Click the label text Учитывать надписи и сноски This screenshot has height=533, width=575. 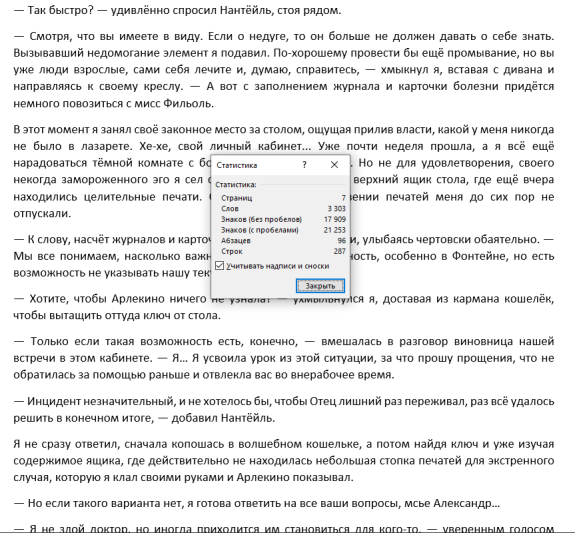coord(278,266)
